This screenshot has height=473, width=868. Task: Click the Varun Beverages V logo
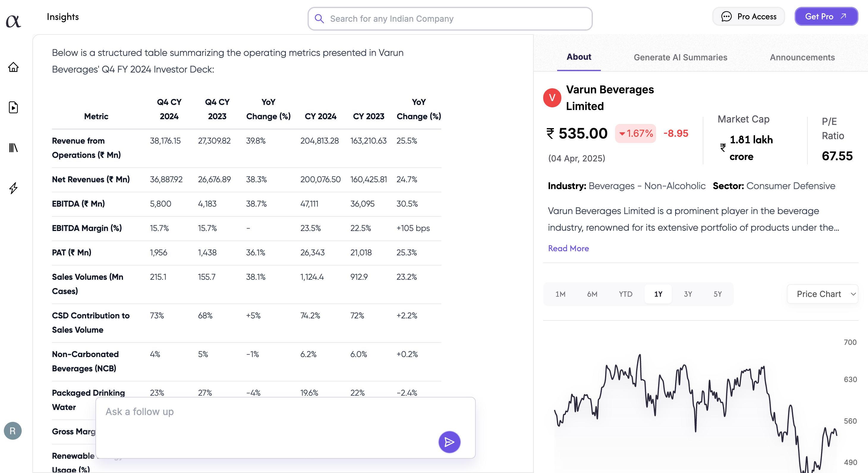[552, 98]
